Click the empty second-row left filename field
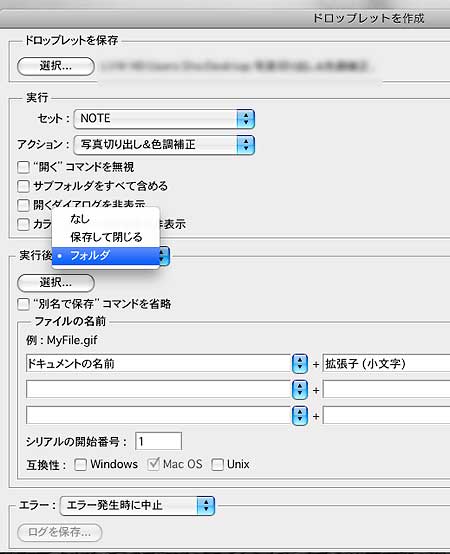This screenshot has width=450, height=554. [159, 390]
